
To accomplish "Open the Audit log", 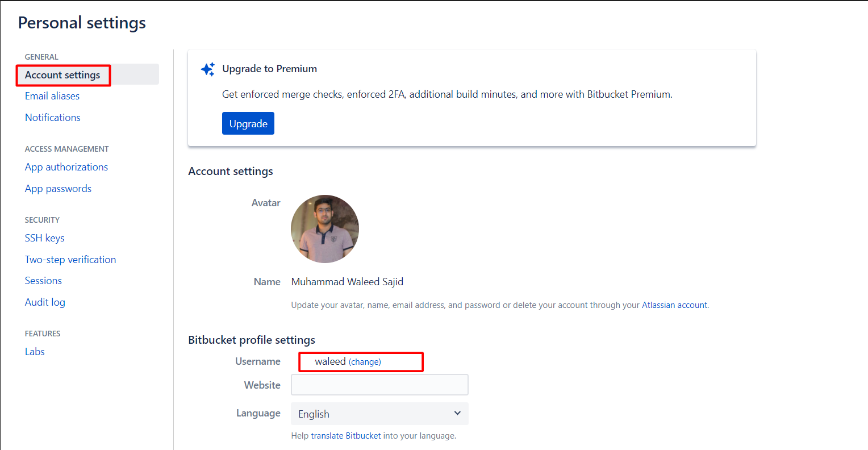I will pos(45,302).
